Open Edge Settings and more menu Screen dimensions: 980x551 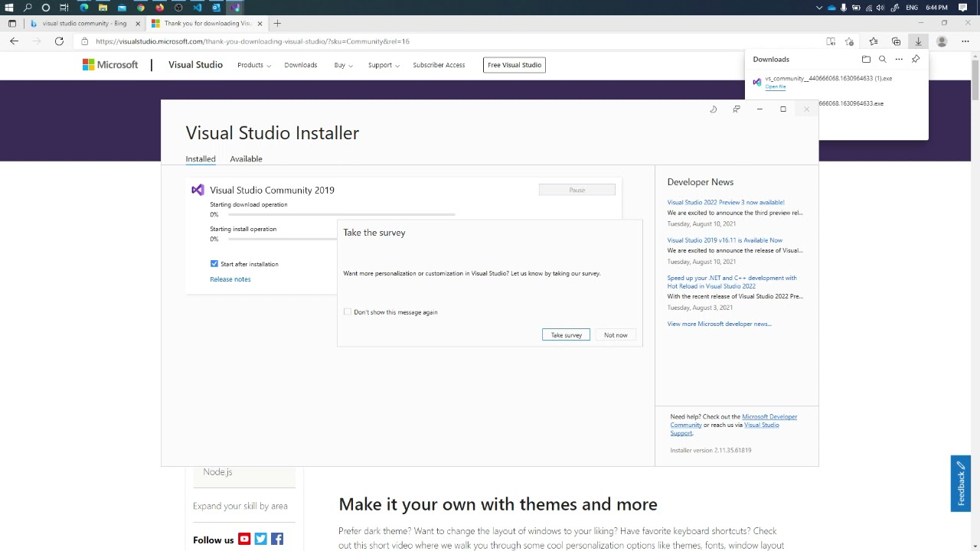pyautogui.click(x=965, y=41)
